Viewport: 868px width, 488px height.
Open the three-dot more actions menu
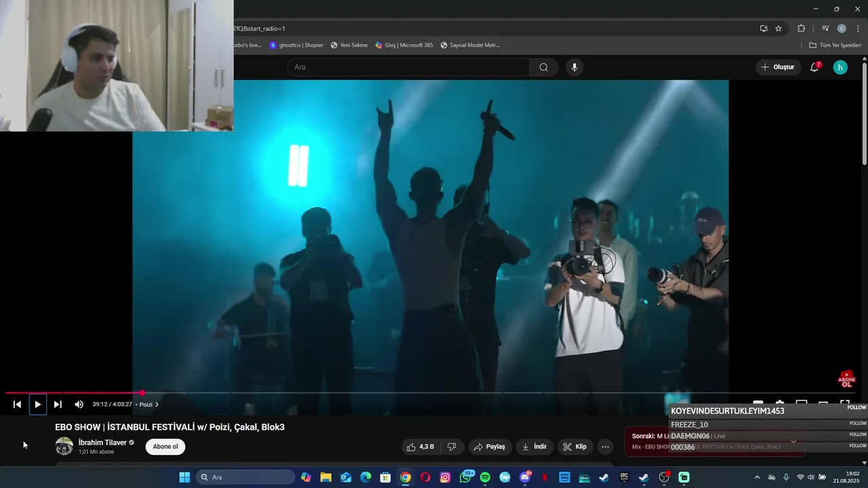[x=605, y=447]
